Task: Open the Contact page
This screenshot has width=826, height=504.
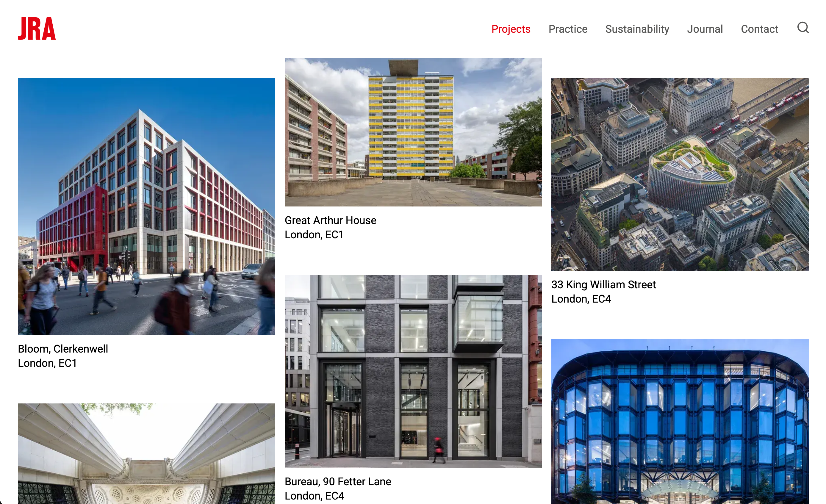Action: (759, 29)
